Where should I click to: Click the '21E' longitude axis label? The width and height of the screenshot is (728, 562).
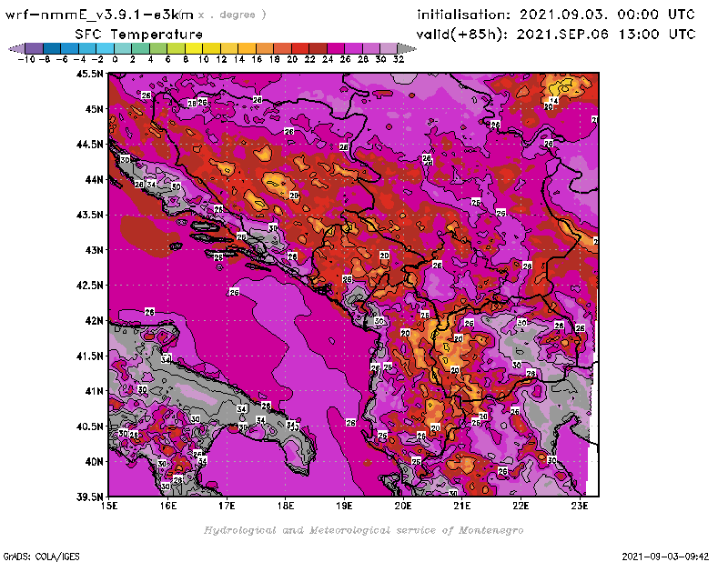coord(462,506)
